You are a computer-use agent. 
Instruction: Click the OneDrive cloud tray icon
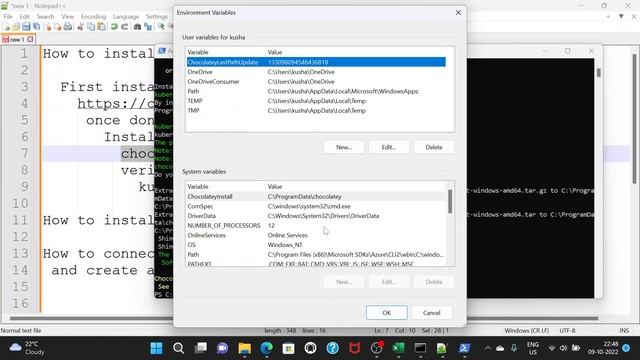tap(500, 348)
